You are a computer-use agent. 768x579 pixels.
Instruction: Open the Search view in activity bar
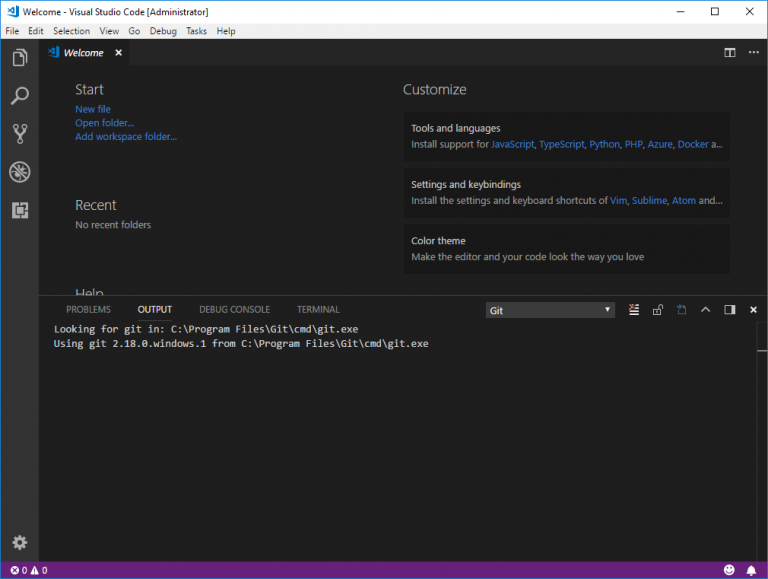tap(19, 96)
